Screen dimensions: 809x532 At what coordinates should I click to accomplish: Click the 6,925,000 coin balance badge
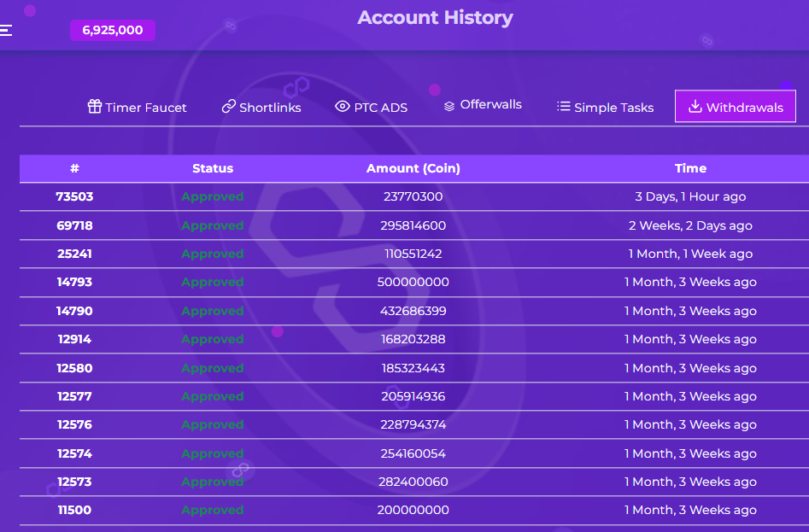point(113,30)
